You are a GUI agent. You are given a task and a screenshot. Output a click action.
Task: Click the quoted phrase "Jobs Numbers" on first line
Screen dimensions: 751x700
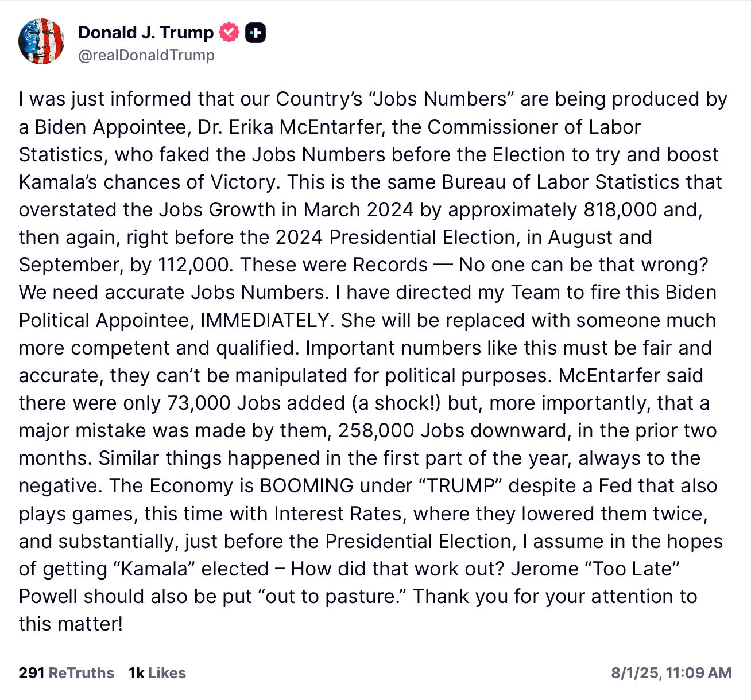pyautogui.click(x=442, y=99)
